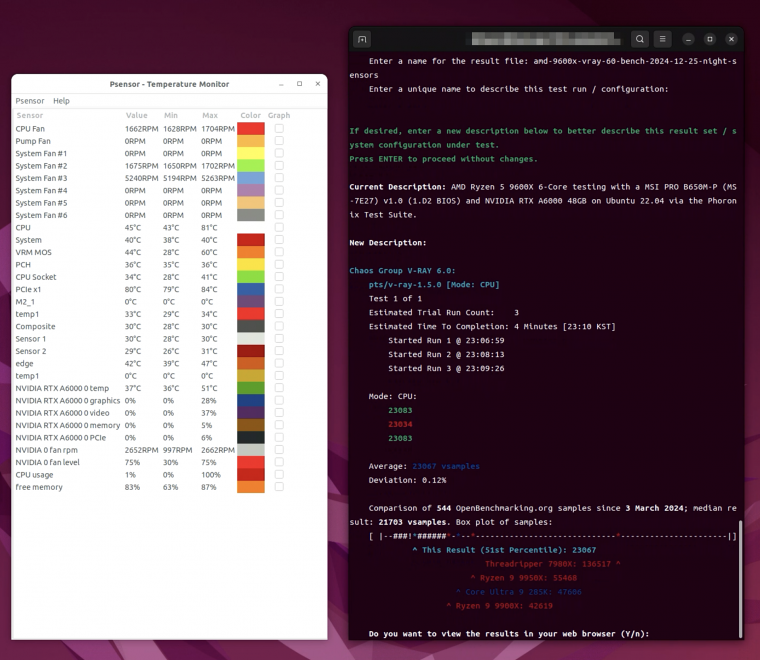This screenshot has height=660, width=760.
Task: Click the Color column header
Action: (251, 115)
